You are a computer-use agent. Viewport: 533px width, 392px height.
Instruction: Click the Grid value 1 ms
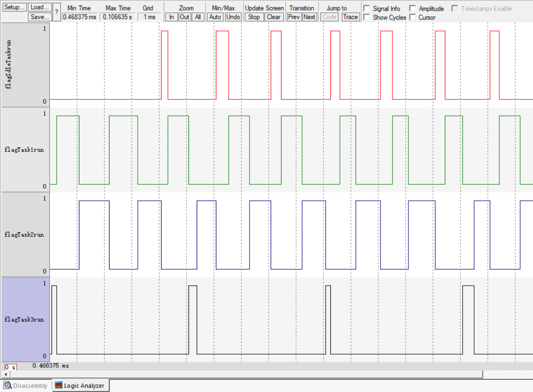coord(149,17)
